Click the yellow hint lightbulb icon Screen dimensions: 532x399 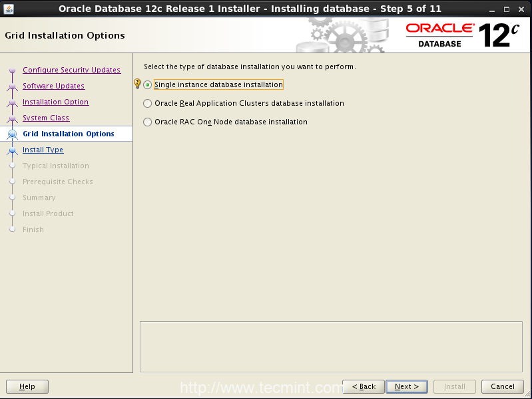[x=137, y=83]
